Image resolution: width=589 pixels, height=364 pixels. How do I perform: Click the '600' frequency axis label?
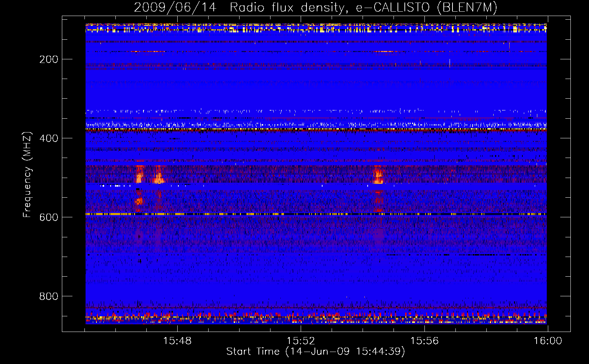(x=49, y=217)
